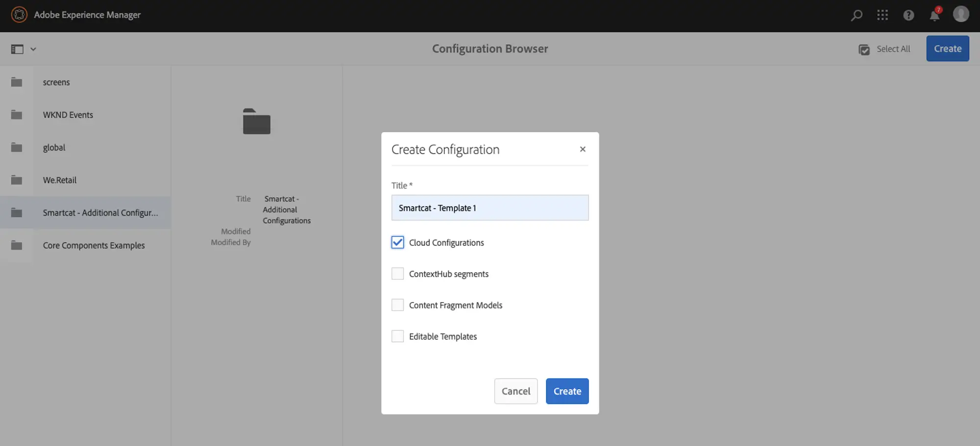This screenshot has height=446, width=980.
Task: Select the global folder icon
Action: (17, 147)
